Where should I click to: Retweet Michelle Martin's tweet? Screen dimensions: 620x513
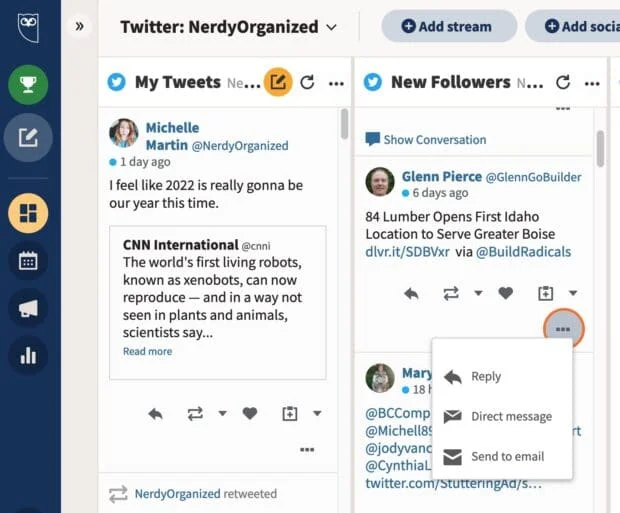pyautogui.click(x=195, y=414)
